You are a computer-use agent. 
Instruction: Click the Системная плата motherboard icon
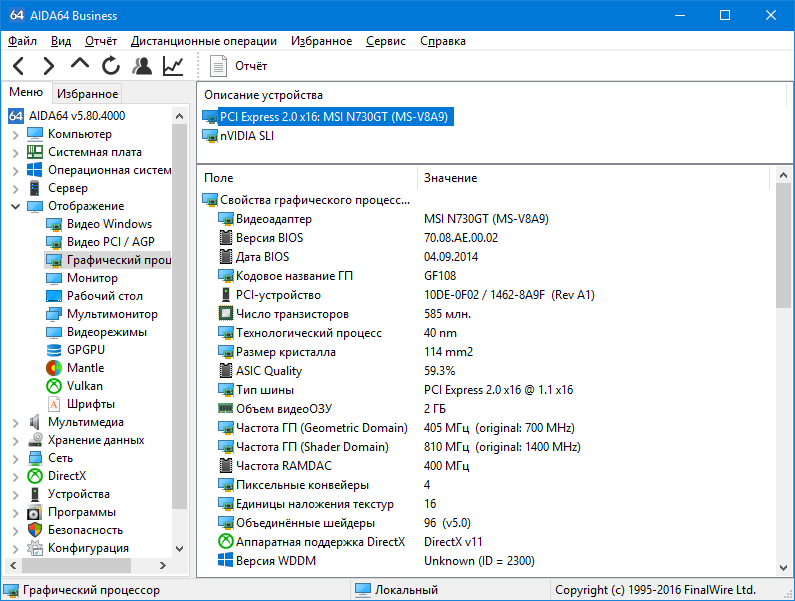tap(35, 152)
